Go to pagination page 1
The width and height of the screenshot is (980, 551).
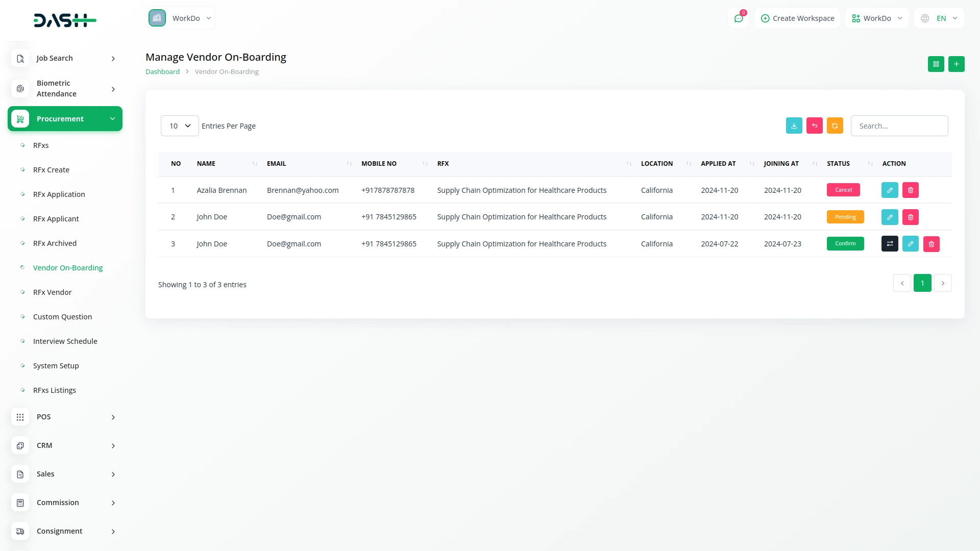(x=922, y=283)
